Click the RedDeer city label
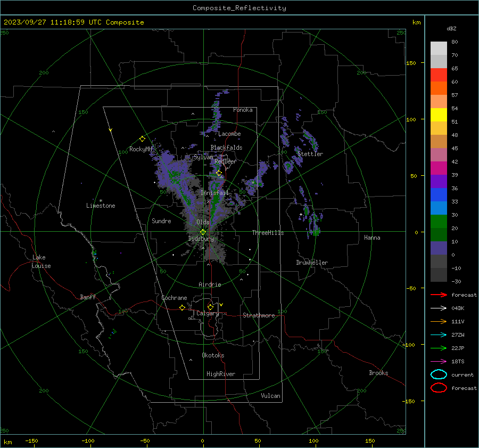This screenshot has height=448, width=479. click(x=226, y=161)
